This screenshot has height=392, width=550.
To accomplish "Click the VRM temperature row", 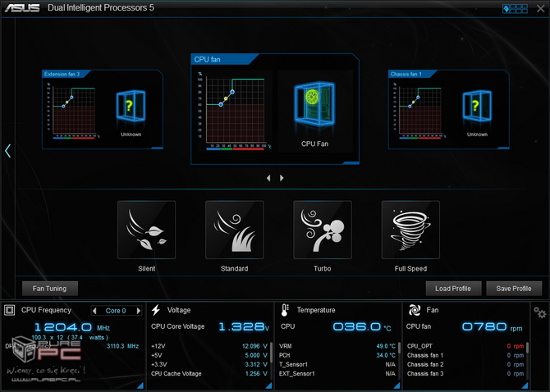I will pos(337,346).
